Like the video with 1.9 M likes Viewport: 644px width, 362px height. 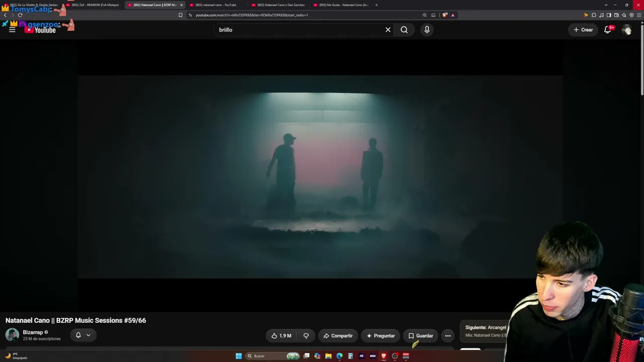click(281, 335)
